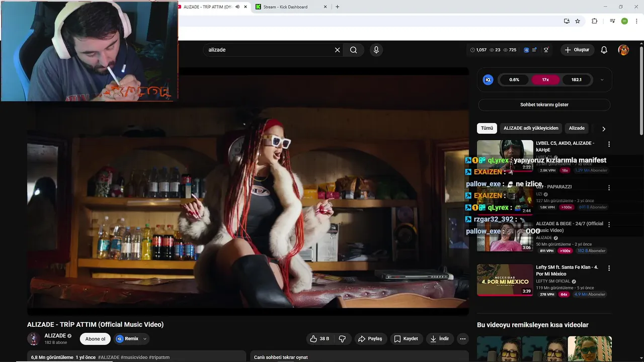Viewport: 644px width, 362px height.
Task: Click the Oluştur create button
Action: coord(577,50)
